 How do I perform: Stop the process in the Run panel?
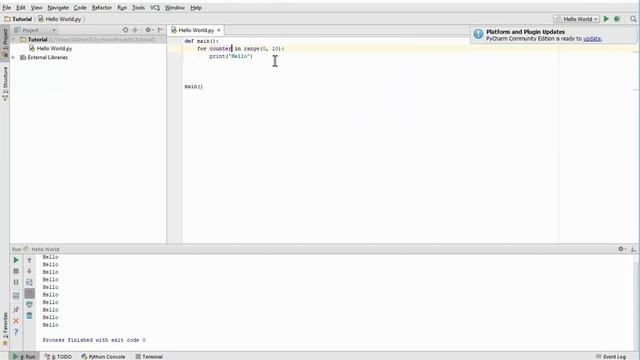point(16,271)
